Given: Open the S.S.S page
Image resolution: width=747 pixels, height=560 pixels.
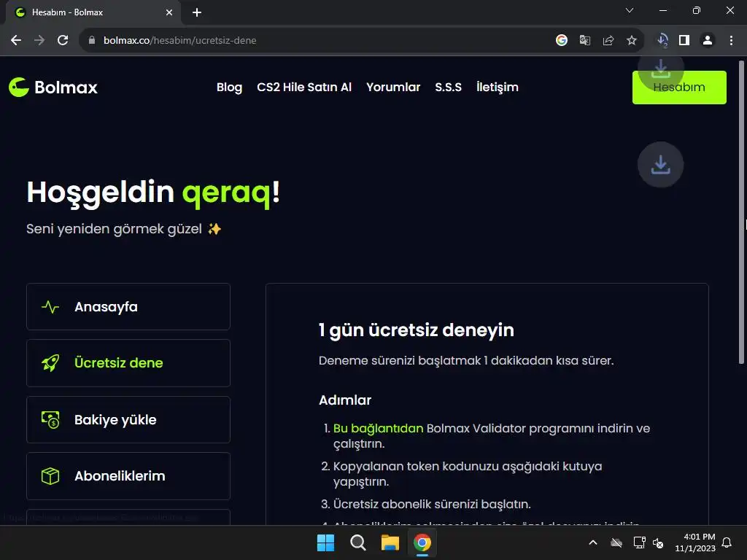Looking at the screenshot, I should 449,87.
